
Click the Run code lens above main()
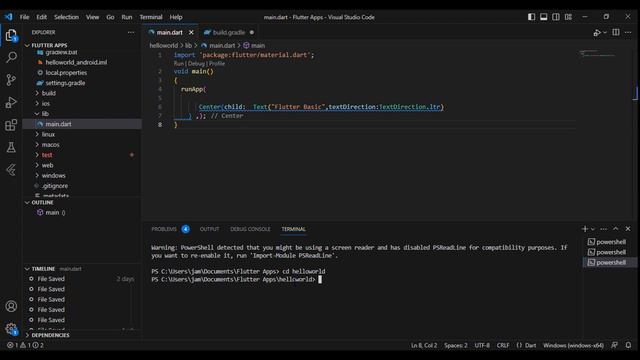point(179,64)
